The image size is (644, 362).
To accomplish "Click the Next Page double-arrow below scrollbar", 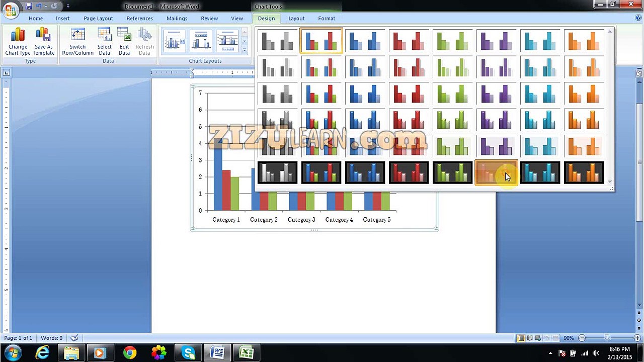I will point(639,329).
